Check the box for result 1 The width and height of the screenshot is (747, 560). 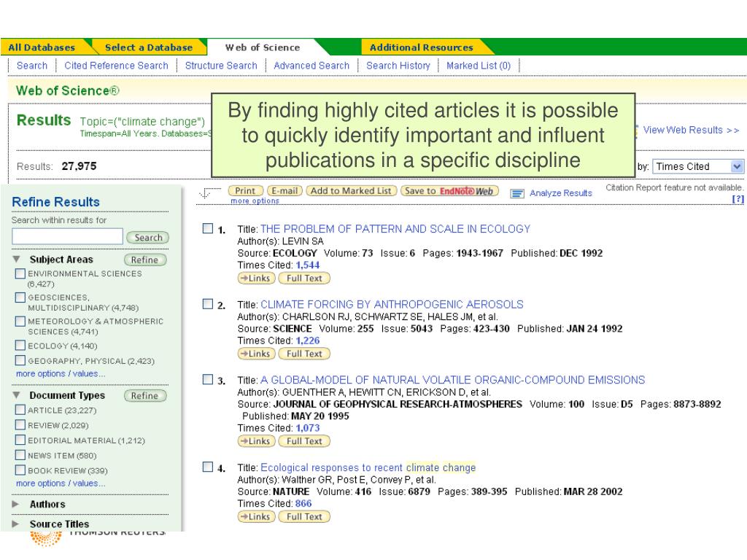coord(208,228)
